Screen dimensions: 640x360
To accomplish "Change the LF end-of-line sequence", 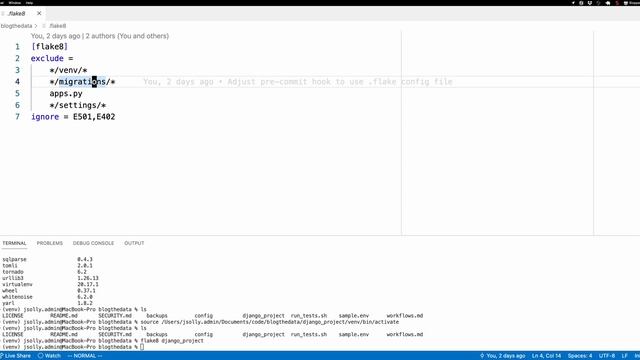I will click(625, 356).
